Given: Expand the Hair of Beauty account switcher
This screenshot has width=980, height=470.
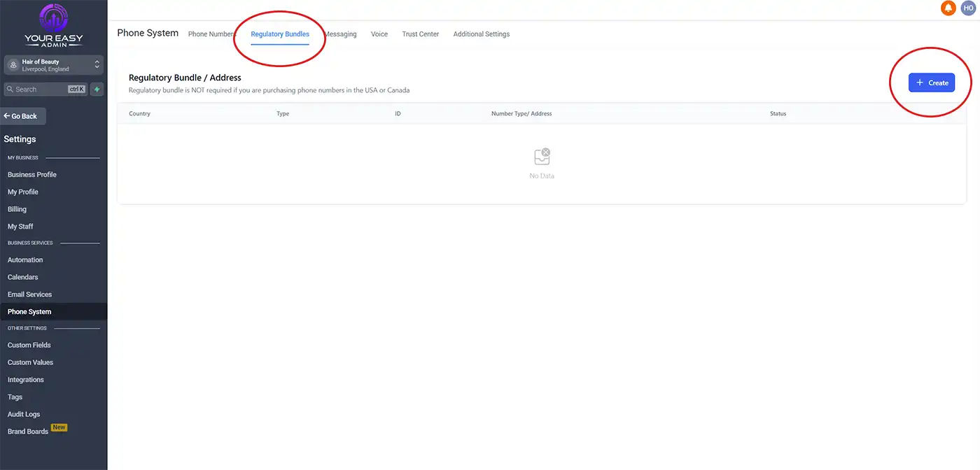Looking at the screenshot, I should (97, 65).
